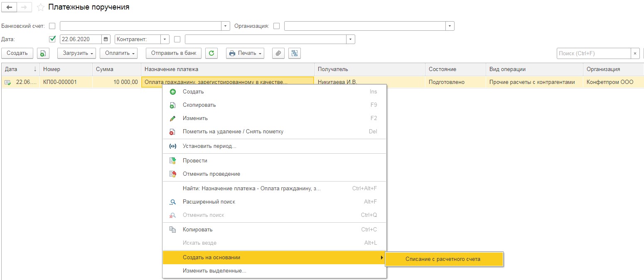This screenshot has height=280, width=644.
Task: Add page to favorites with star icon
Action: [41, 7]
